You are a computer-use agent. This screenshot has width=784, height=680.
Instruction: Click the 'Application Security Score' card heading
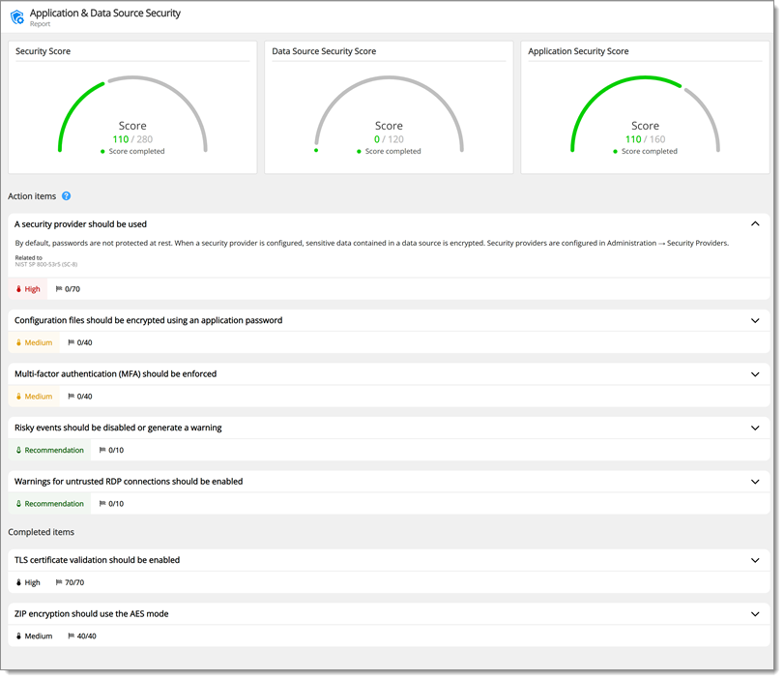click(x=578, y=51)
